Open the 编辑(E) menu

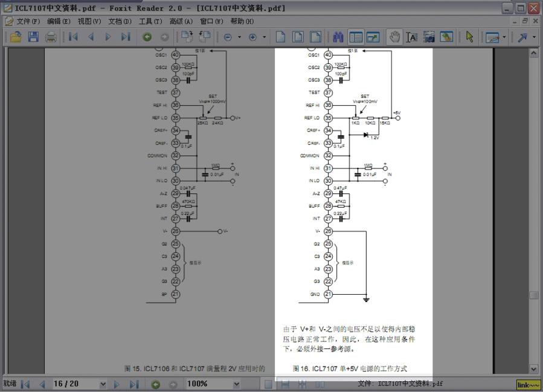(59, 22)
